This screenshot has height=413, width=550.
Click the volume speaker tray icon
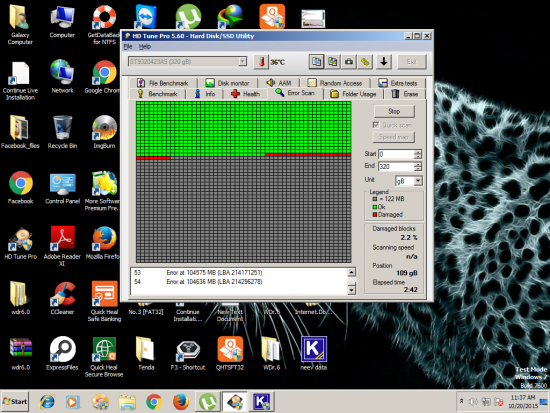tap(473, 401)
